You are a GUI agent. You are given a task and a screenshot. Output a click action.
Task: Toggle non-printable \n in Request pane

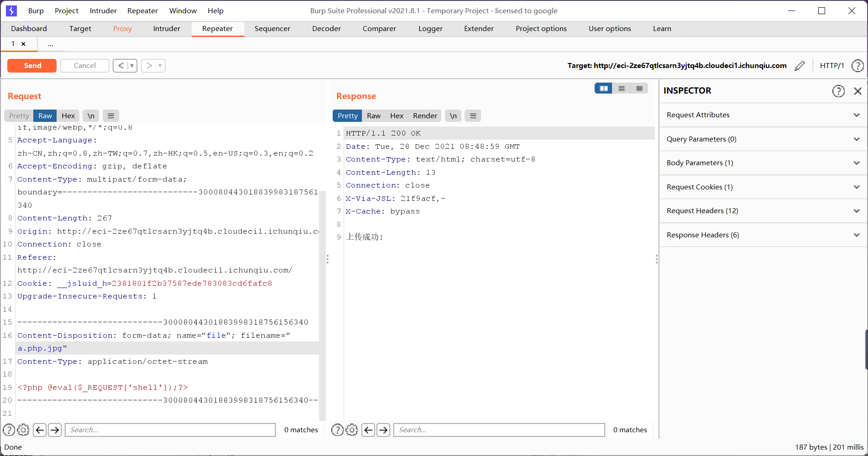91,116
